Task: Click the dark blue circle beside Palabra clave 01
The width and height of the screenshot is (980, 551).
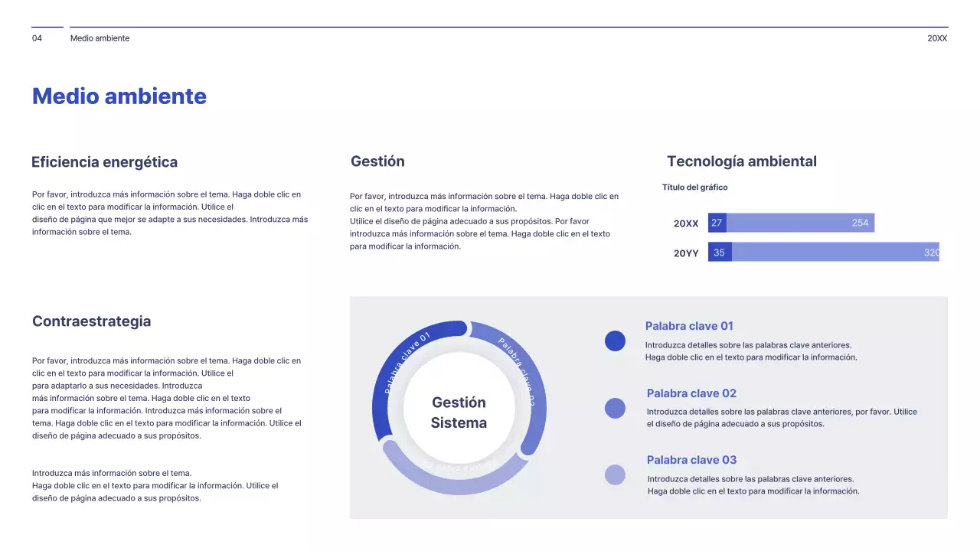Action: 615,341
